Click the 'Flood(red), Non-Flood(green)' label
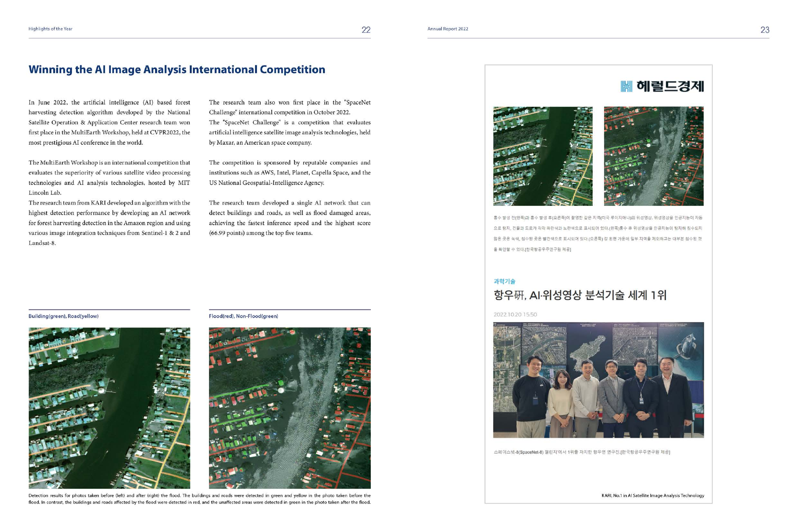The width and height of the screenshot is (798, 532). (x=243, y=316)
